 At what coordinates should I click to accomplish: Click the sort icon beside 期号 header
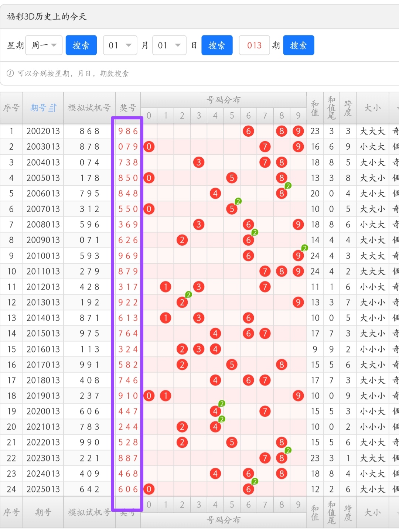(53, 108)
